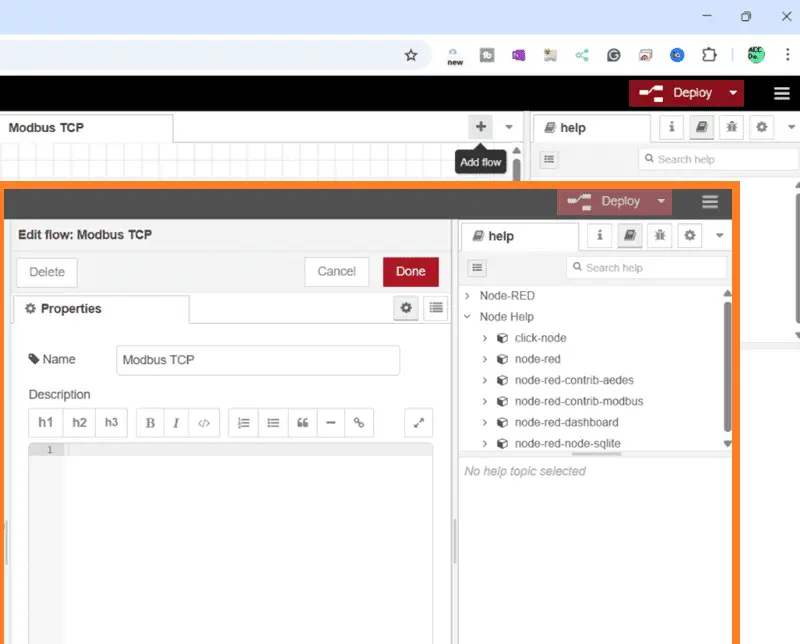Expand the description editor to full size
800x644 pixels.
(x=418, y=423)
